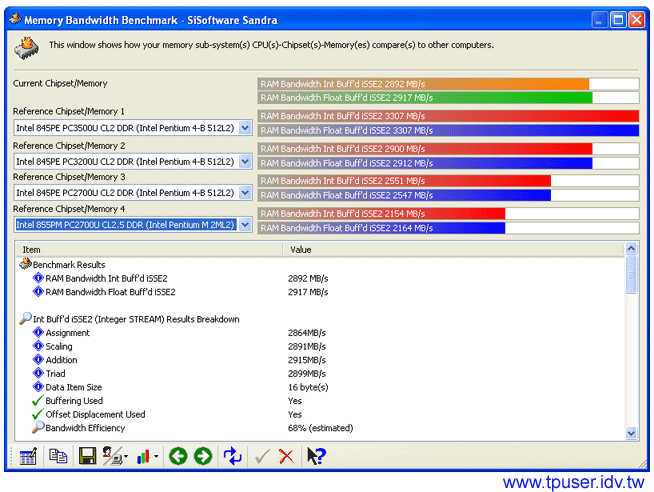
Task: Click the green current Float bandwidth bar
Action: 425,98
